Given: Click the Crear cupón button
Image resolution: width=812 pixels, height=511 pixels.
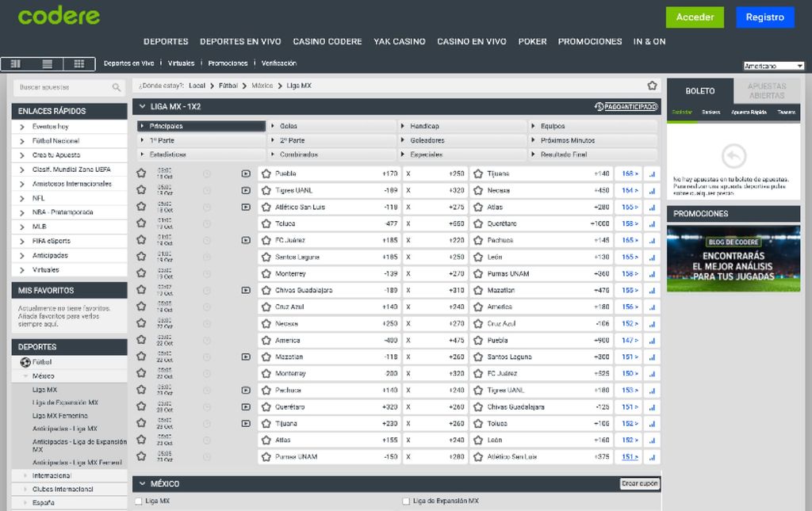Looking at the screenshot, I should pos(640,483).
